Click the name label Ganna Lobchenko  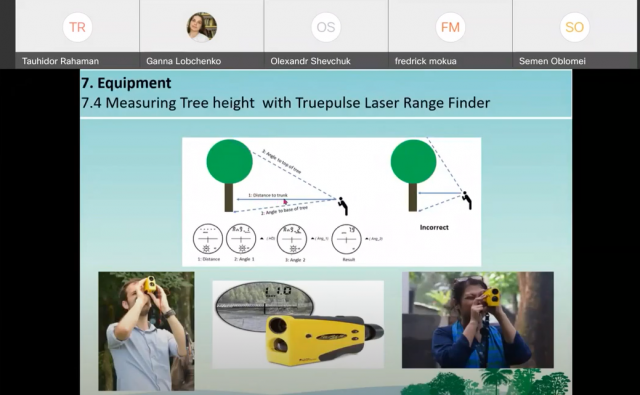pos(183,61)
